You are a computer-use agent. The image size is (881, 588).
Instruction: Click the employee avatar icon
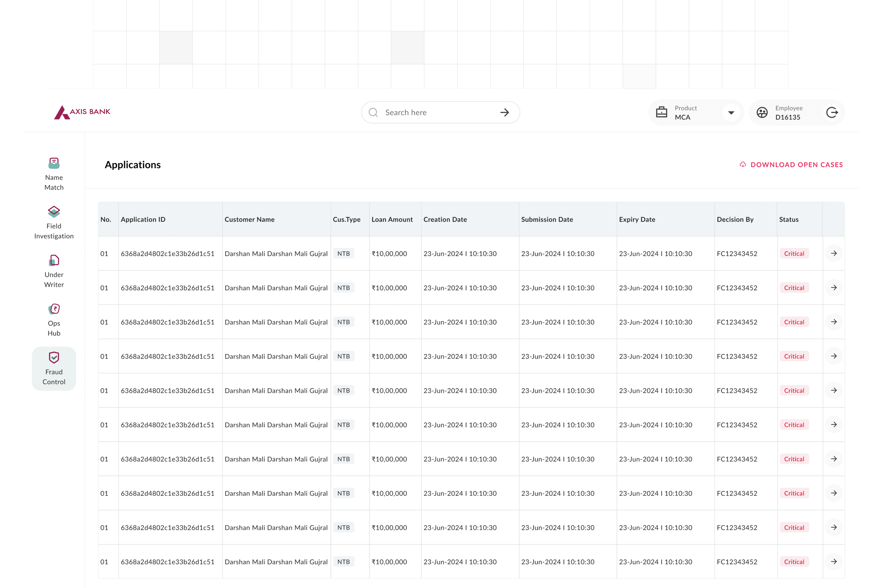click(x=762, y=112)
